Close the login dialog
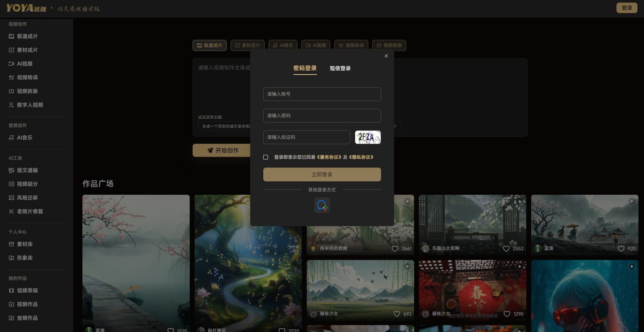 tap(386, 56)
